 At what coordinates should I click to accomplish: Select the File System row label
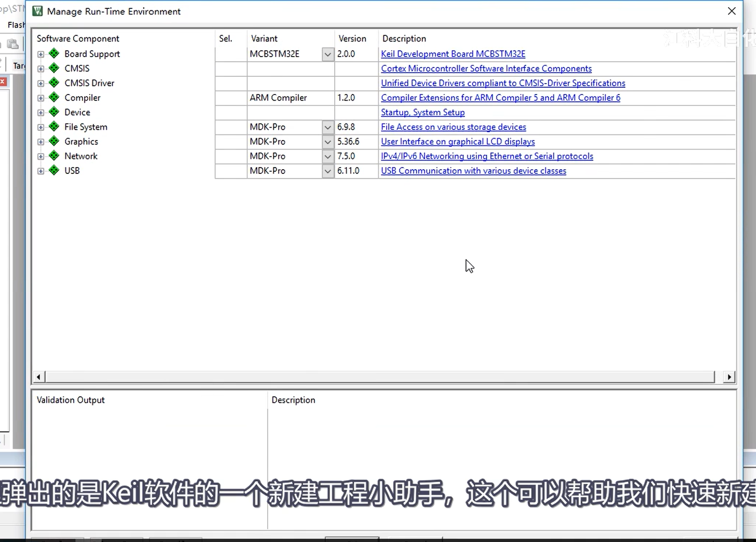[86, 127]
